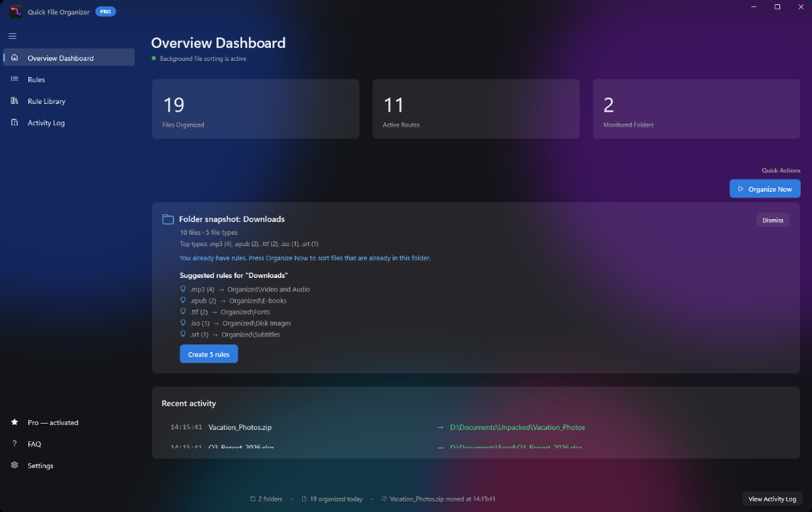Click the gear icon beside Settings
The image size is (812, 512).
click(x=14, y=465)
